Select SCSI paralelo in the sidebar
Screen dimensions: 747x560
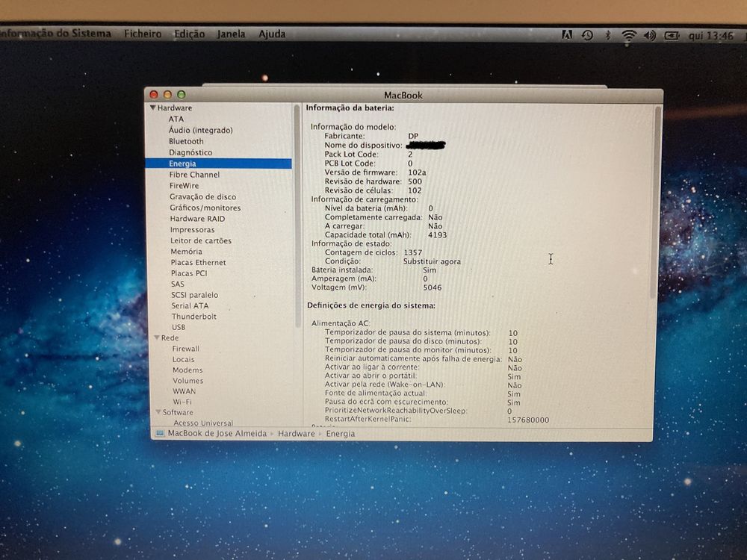pos(194,295)
